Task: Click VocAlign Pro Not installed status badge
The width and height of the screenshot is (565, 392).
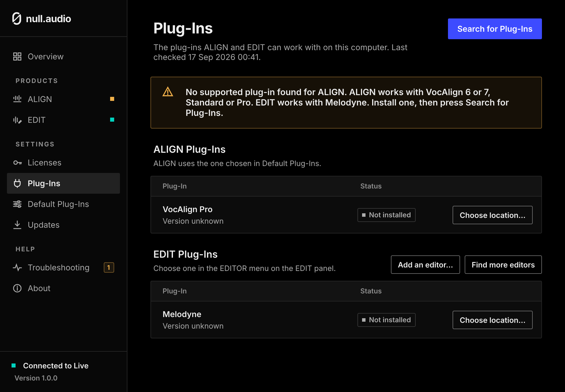Action: coord(386,215)
